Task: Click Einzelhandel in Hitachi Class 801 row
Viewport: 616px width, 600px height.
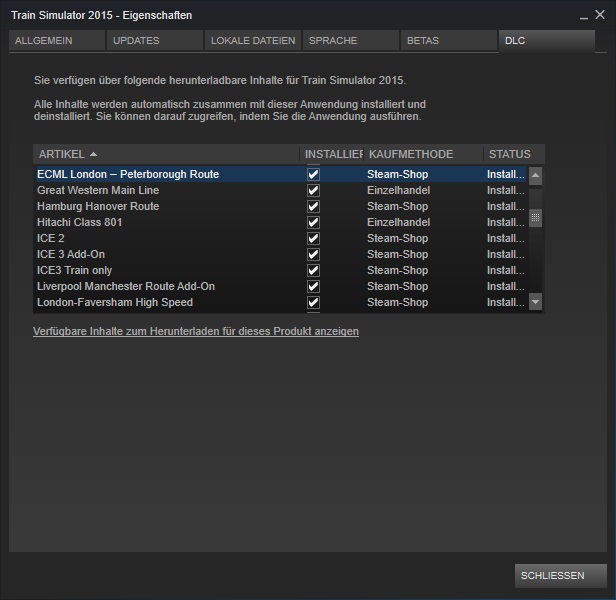Action: [x=398, y=222]
